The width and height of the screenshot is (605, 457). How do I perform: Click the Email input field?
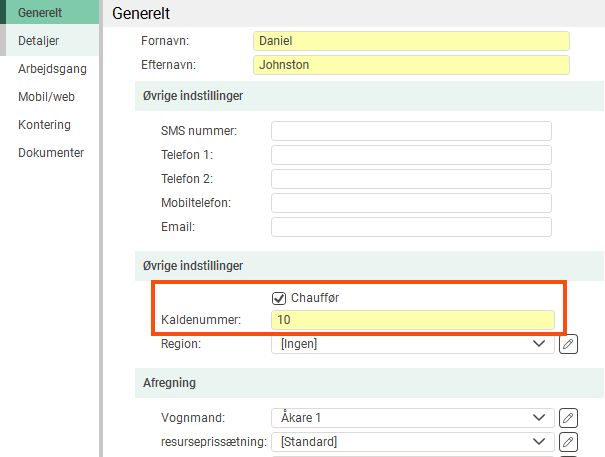pos(411,227)
